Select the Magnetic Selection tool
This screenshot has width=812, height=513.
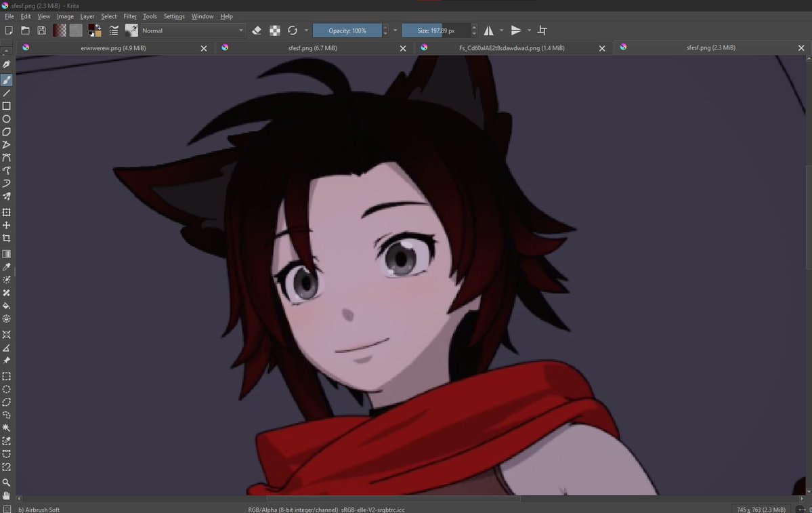[6, 467]
